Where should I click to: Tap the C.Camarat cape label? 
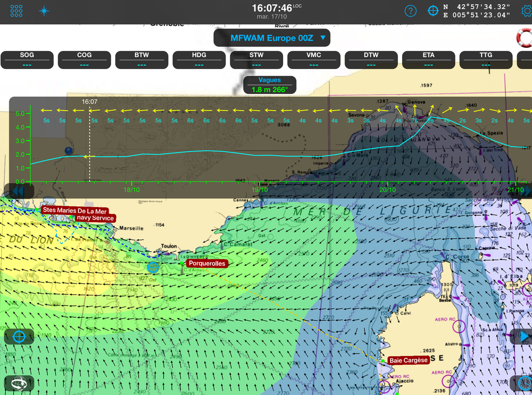[x=238, y=244]
